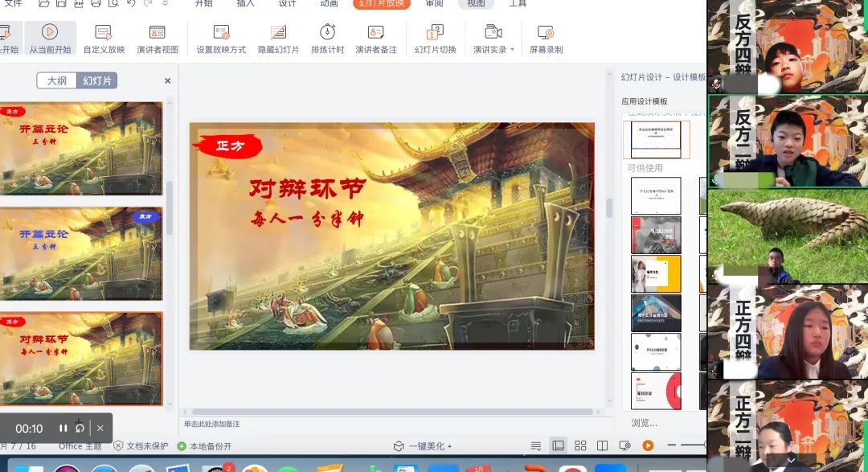Switch to reading view
868x472 pixels.
[x=602, y=446]
